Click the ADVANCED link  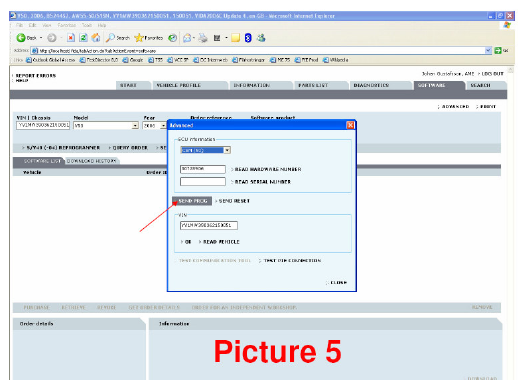click(x=455, y=107)
